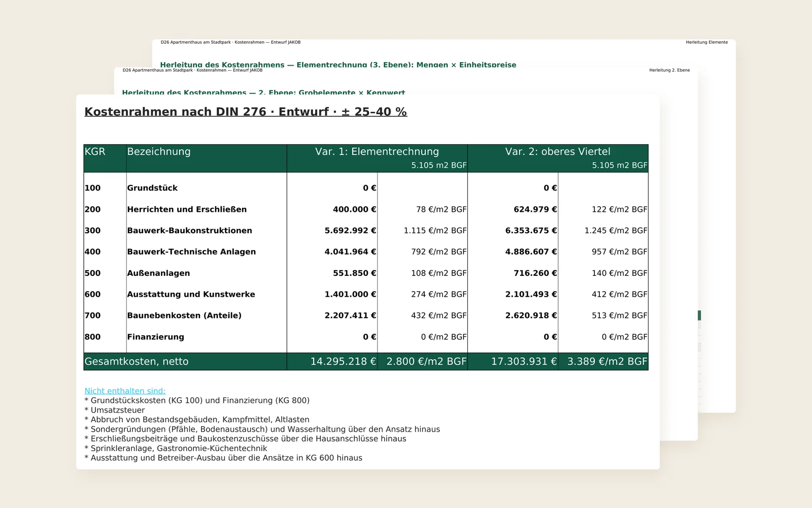Click the 'Herleitung 2. Ebene' label on the middle page
This screenshot has width=812, height=508.
tap(669, 70)
